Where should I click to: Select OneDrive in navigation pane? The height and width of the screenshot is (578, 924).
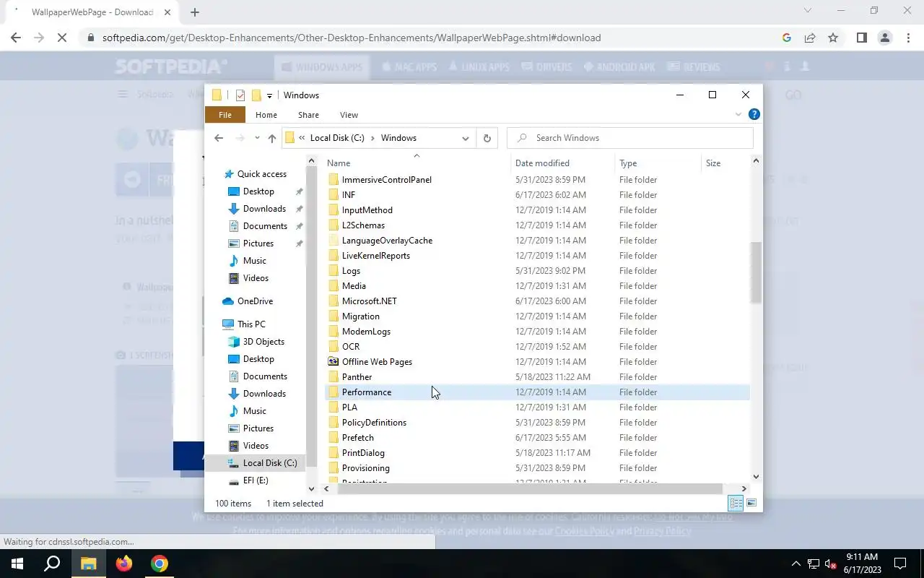(255, 301)
